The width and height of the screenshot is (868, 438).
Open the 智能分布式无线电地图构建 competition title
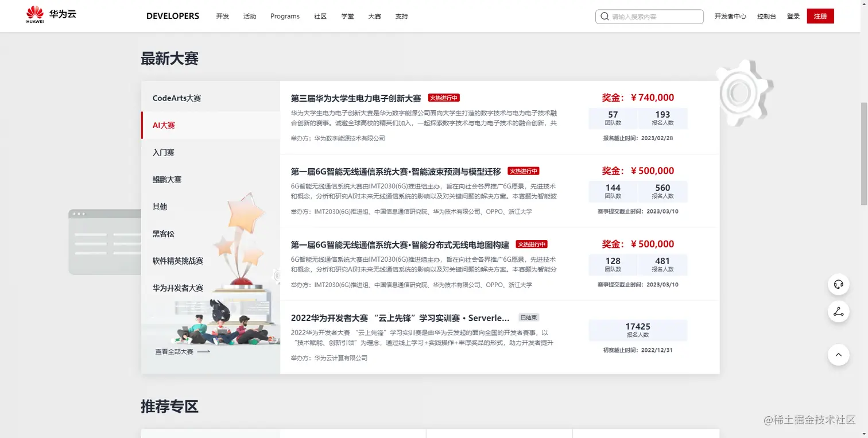click(400, 245)
